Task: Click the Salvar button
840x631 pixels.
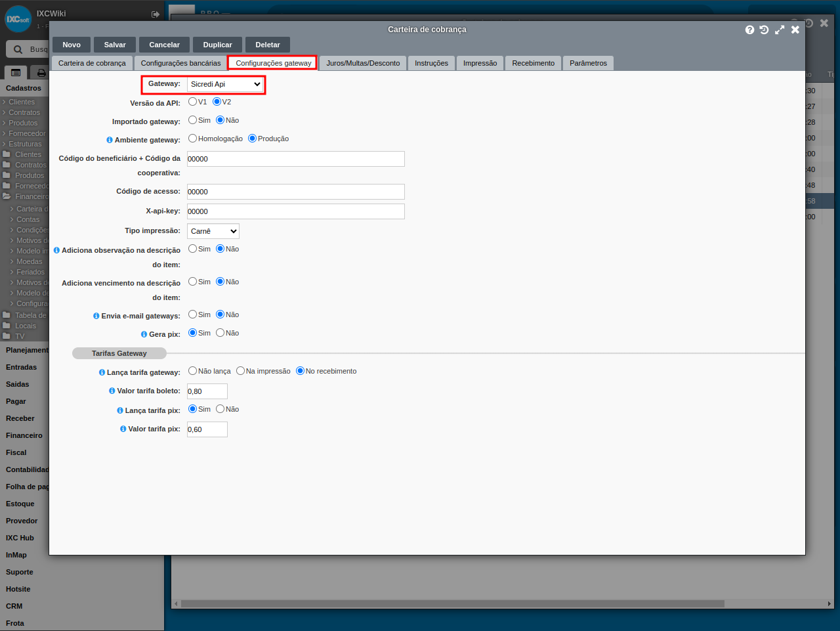Action: pyautogui.click(x=115, y=45)
